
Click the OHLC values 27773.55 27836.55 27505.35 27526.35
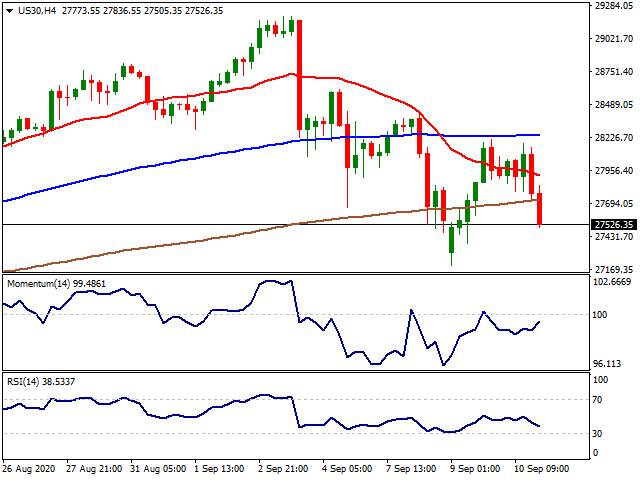click(x=142, y=11)
